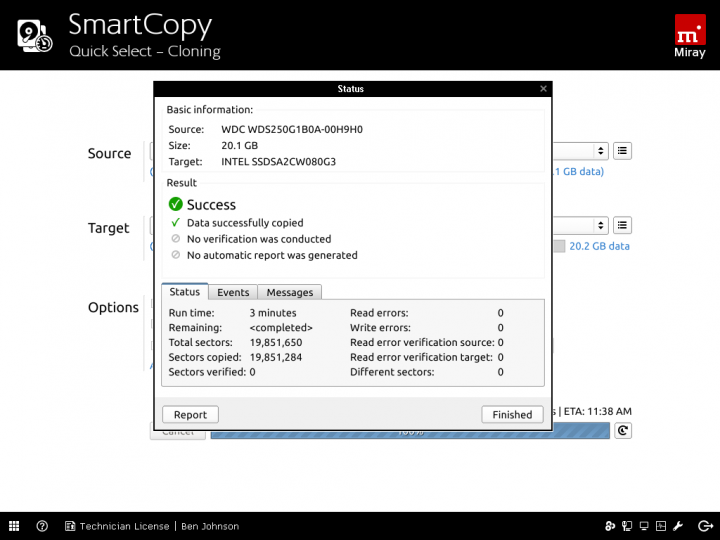Switch to the Status tab
The width and height of the screenshot is (720, 540).
(x=185, y=292)
